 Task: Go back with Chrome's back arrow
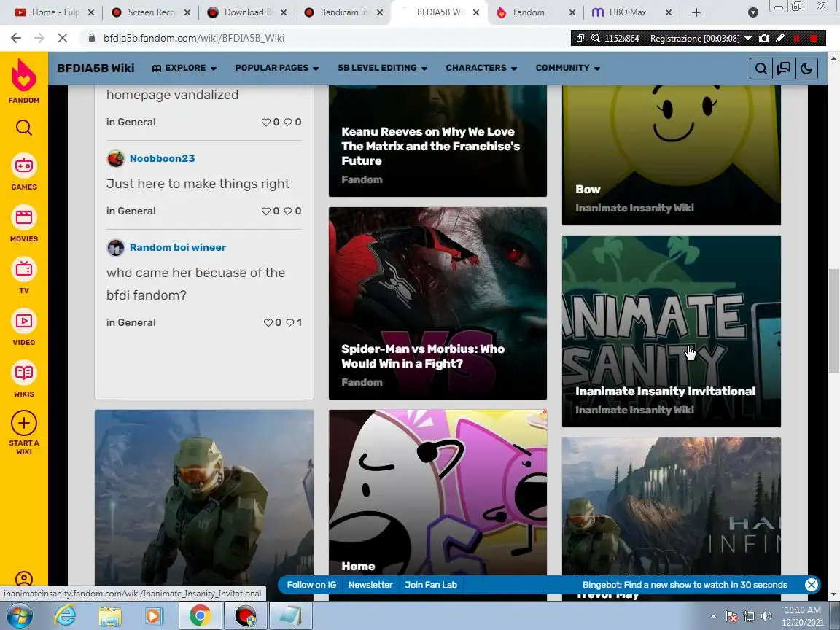click(16, 38)
